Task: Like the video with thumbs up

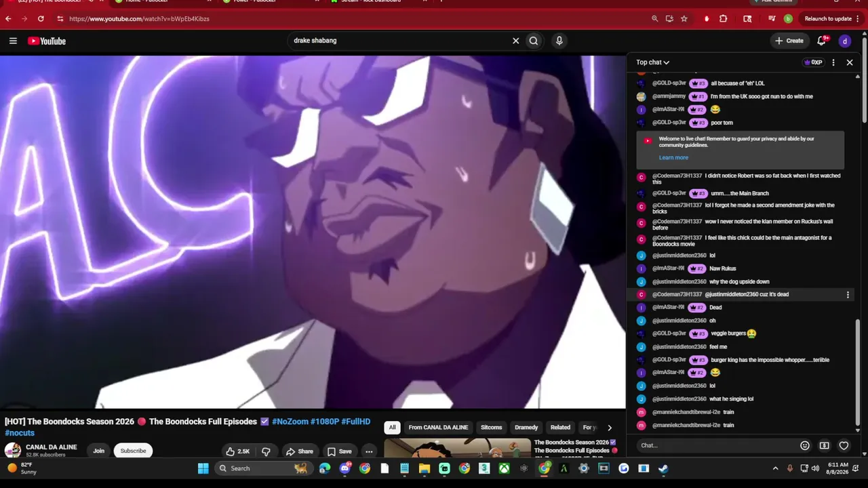Action: (238, 451)
